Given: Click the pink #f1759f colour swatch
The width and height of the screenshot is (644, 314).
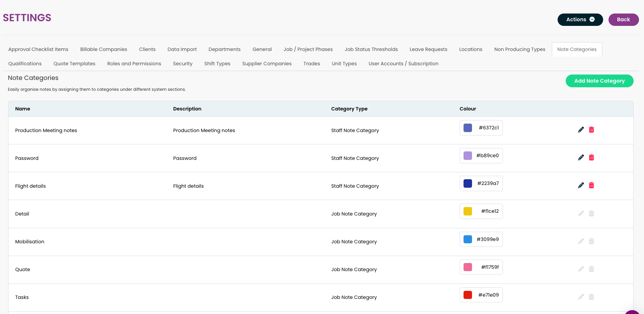Looking at the screenshot, I should [x=468, y=267].
